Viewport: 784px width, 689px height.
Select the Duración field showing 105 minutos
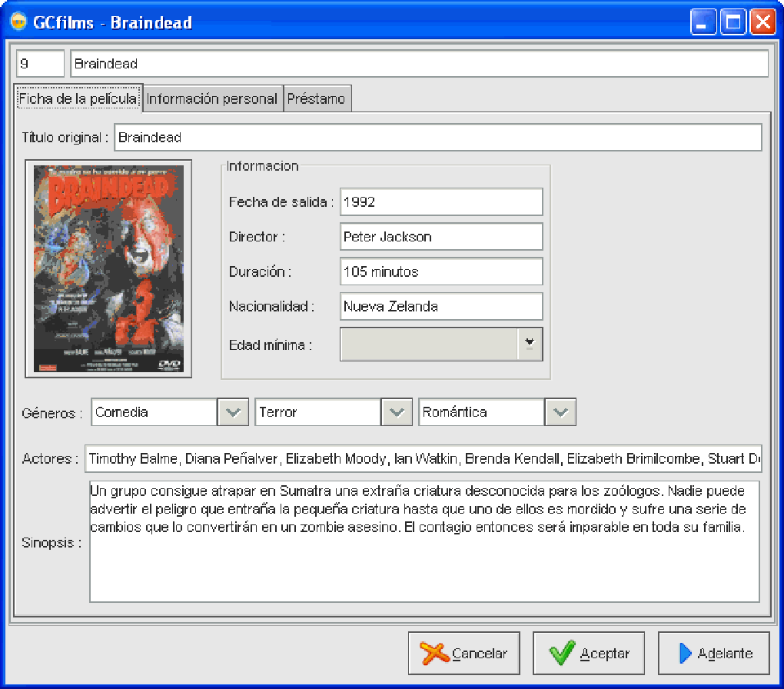pos(441,271)
